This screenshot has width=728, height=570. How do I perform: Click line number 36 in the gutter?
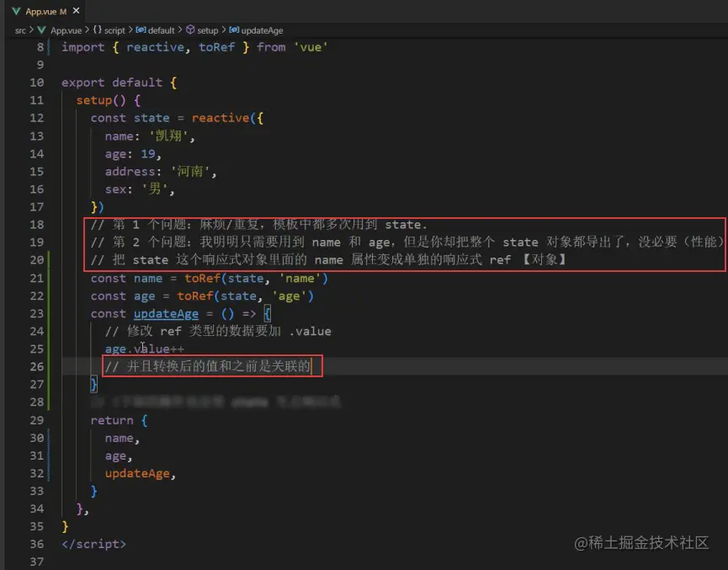(37, 544)
